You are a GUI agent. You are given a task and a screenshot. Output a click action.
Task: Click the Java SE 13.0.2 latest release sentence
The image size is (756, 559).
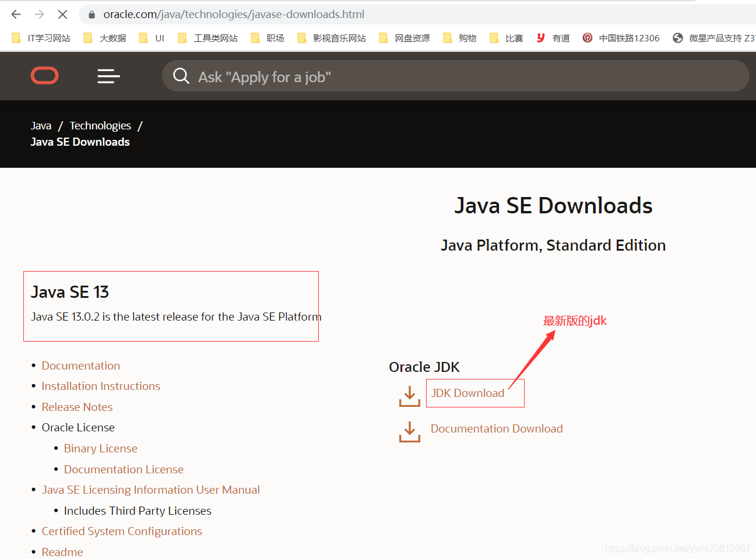coord(176,317)
